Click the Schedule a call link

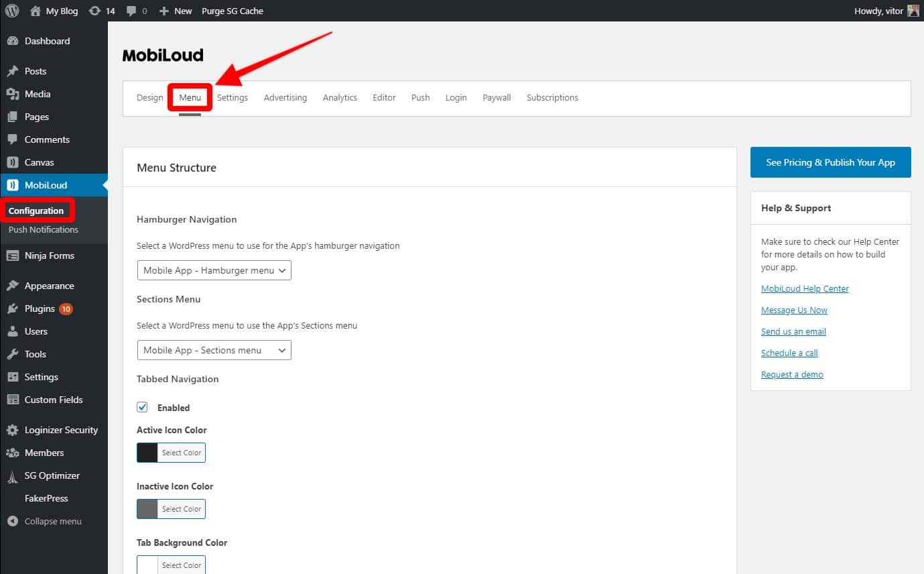pos(789,353)
